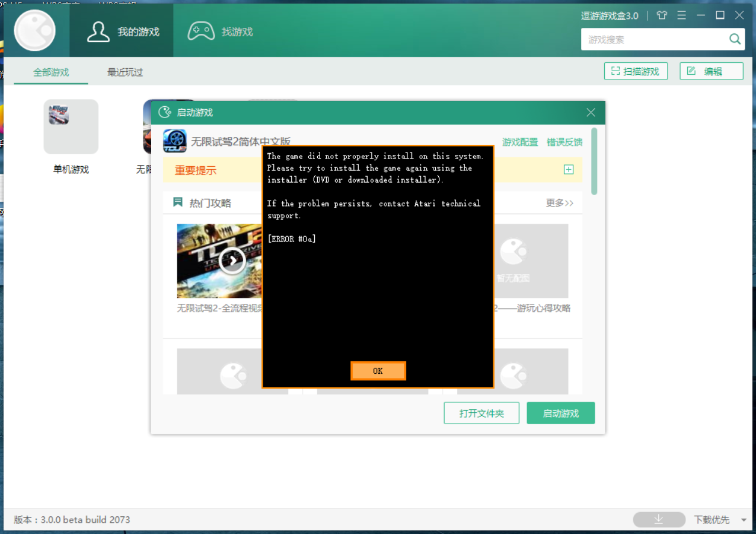Select the 全部游戏 tab
The width and height of the screenshot is (756, 534).
coord(51,72)
